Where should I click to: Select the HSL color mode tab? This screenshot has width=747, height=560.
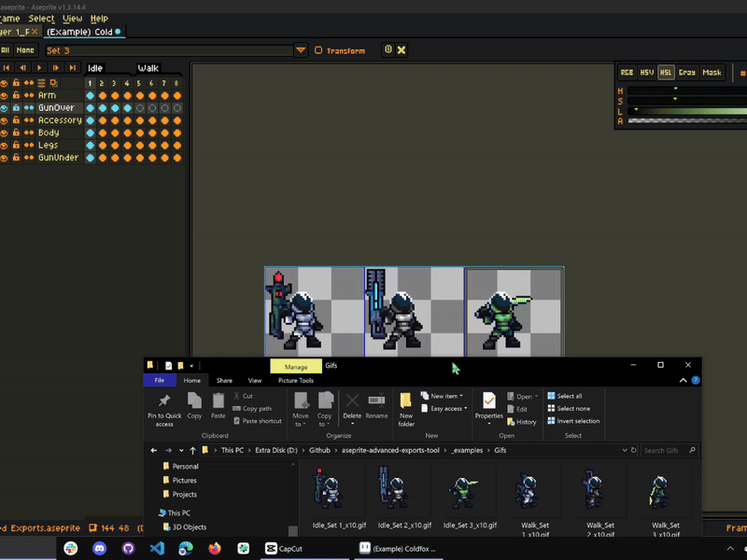(666, 73)
